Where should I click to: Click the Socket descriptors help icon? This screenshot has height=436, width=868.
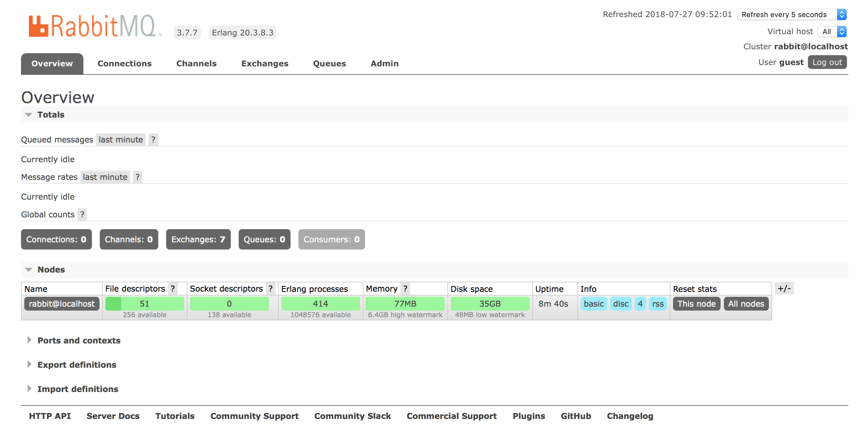point(270,289)
